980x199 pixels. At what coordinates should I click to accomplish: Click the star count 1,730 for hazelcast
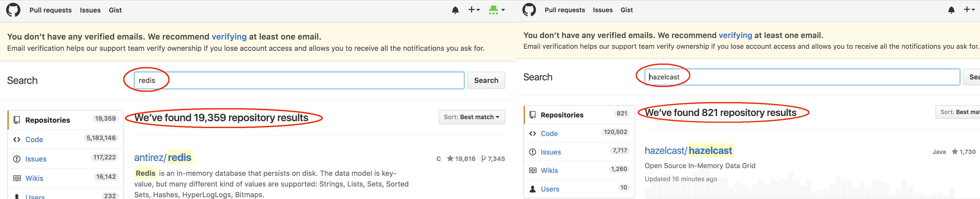[x=963, y=152]
